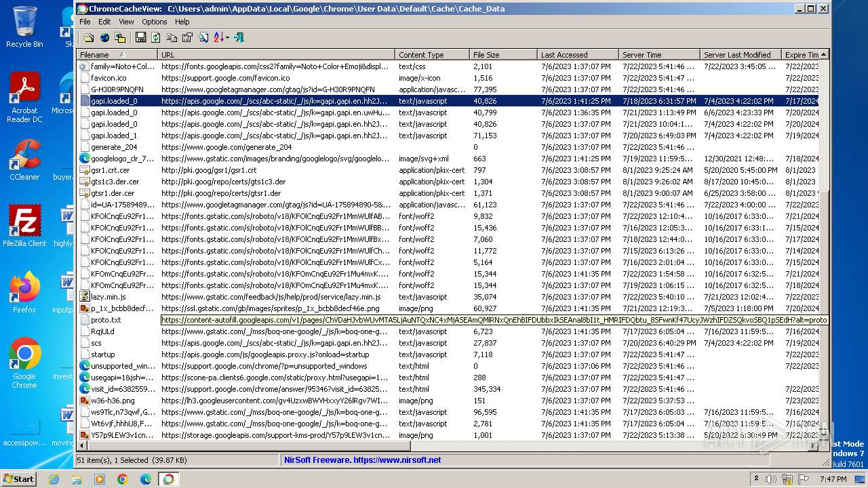Open Windows Media Player from the taskbar
The height and width of the screenshot is (488, 868).
click(100, 479)
